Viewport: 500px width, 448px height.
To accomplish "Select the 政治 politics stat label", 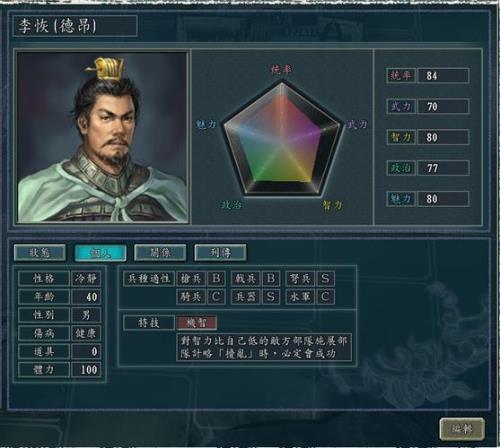I will tap(401, 168).
